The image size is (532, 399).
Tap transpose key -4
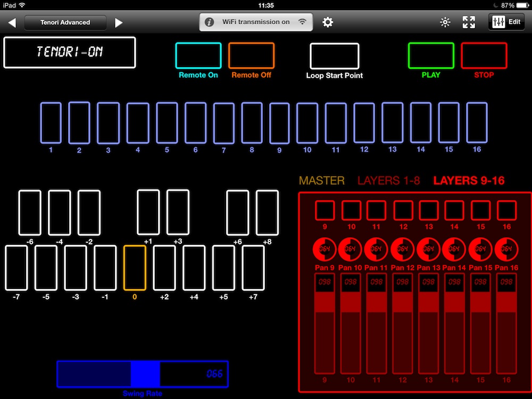click(60, 213)
